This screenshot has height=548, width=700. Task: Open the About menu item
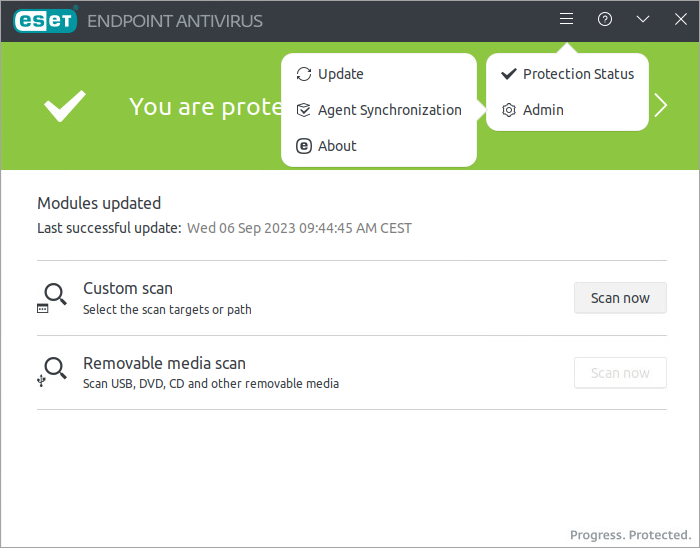337,146
